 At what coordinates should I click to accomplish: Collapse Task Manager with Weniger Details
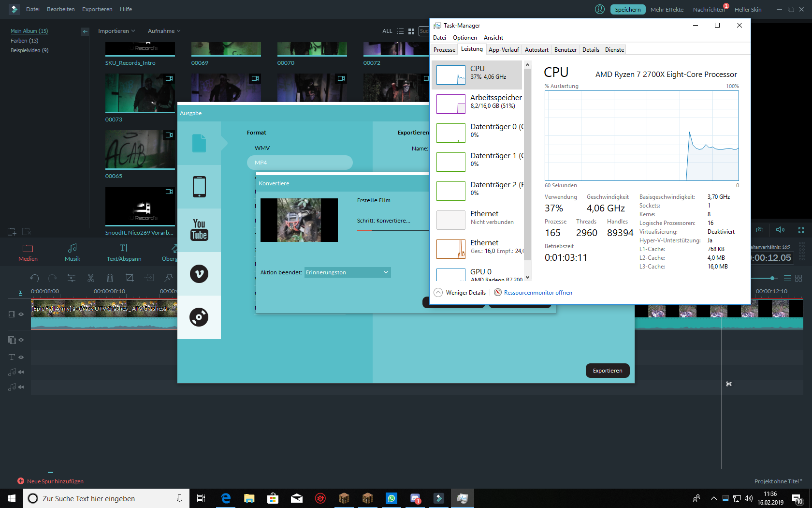point(460,293)
